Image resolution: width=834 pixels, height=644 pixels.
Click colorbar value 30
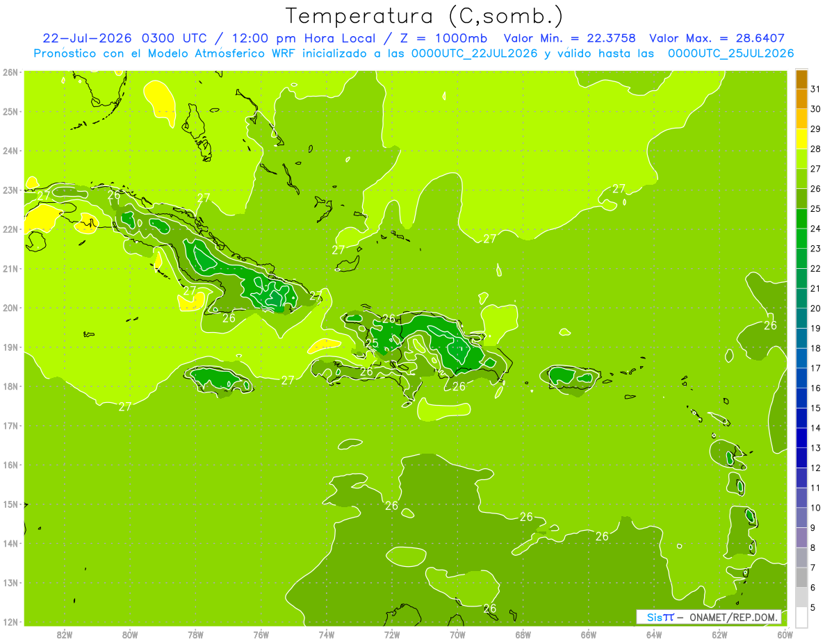pos(815,109)
